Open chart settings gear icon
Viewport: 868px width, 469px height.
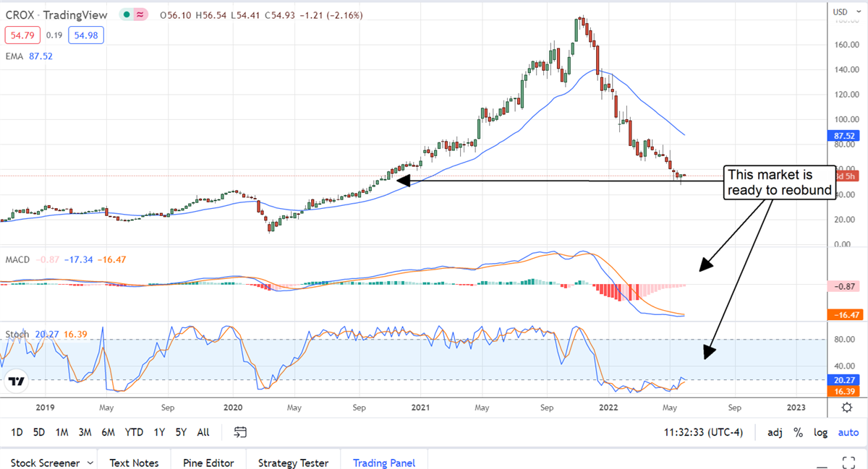click(846, 408)
